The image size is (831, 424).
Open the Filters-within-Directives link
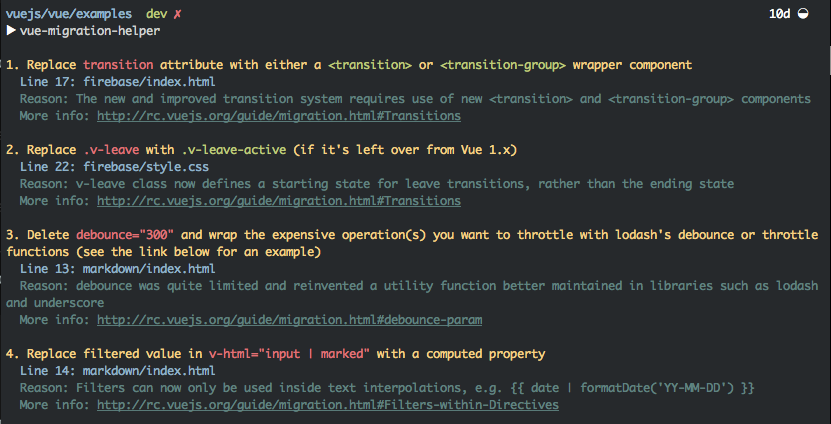click(328, 404)
